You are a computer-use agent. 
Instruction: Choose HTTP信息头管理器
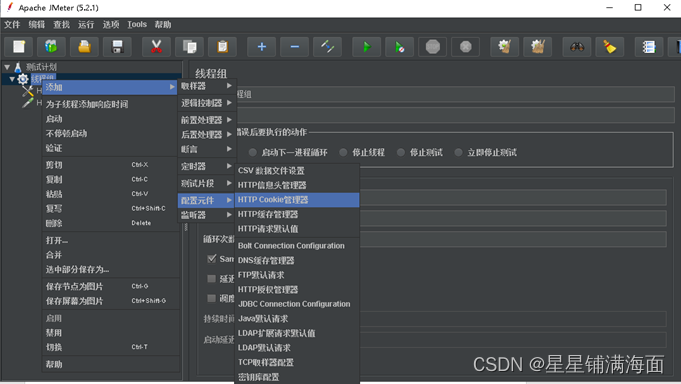297,185
